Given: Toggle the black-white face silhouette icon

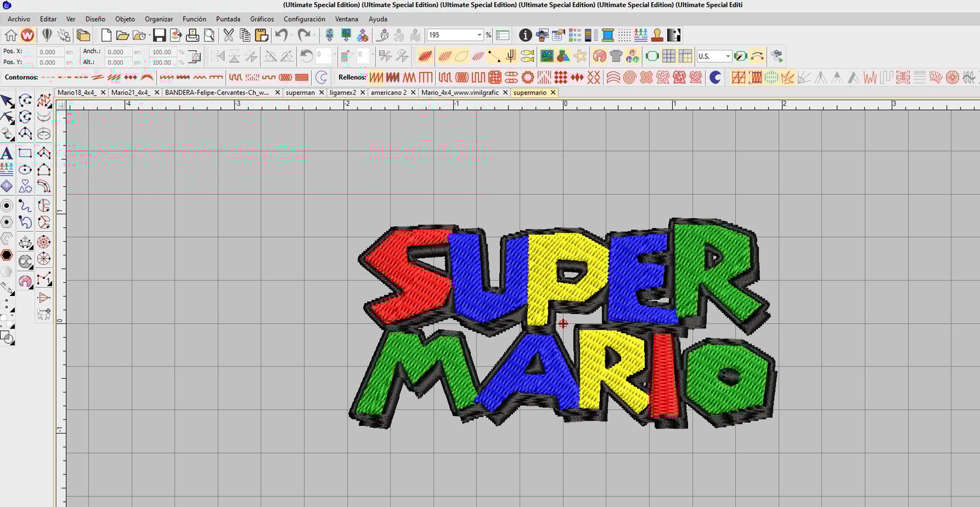Looking at the screenshot, I should point(674,35).
